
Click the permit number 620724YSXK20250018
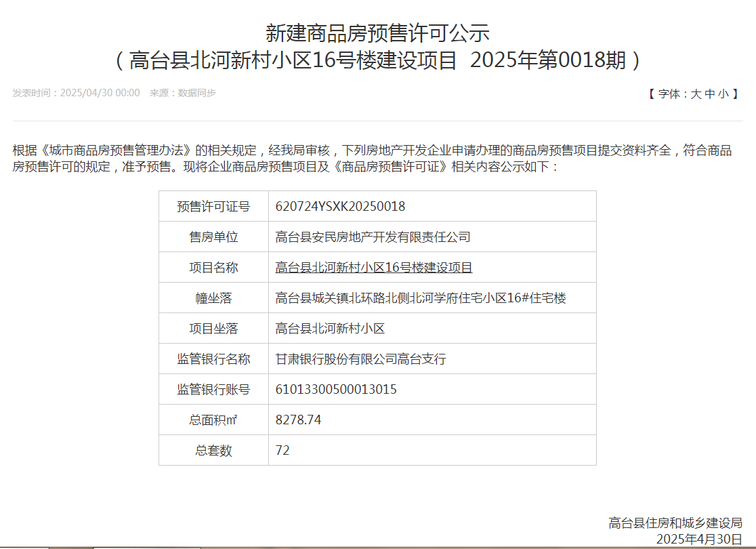tap(340, 207)
